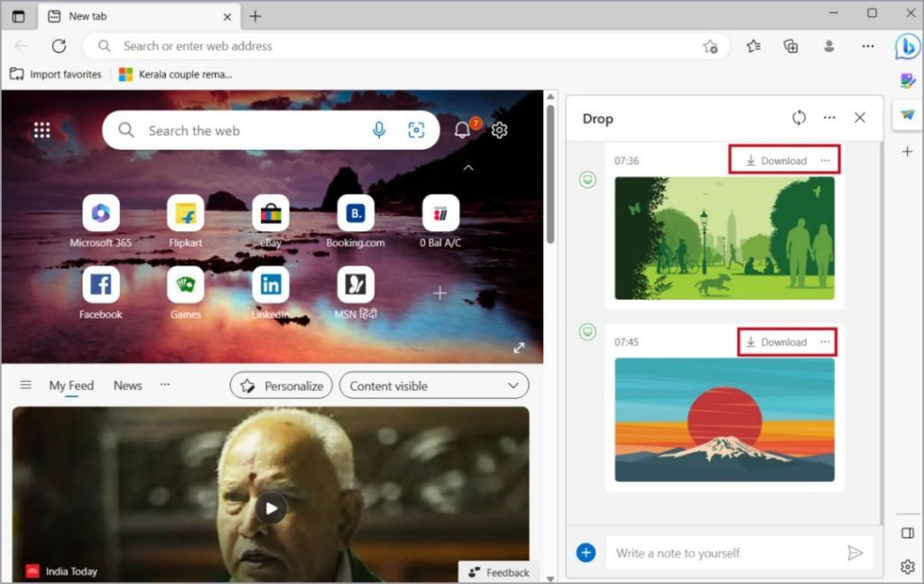Click the browser profile icon in the toolbar

[x=829, y=46]
